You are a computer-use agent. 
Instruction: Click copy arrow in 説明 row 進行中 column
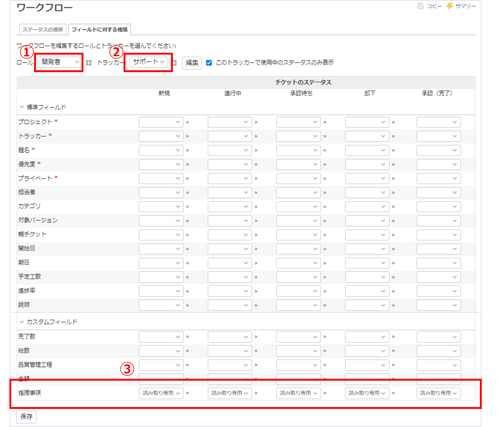click(256, 305)
